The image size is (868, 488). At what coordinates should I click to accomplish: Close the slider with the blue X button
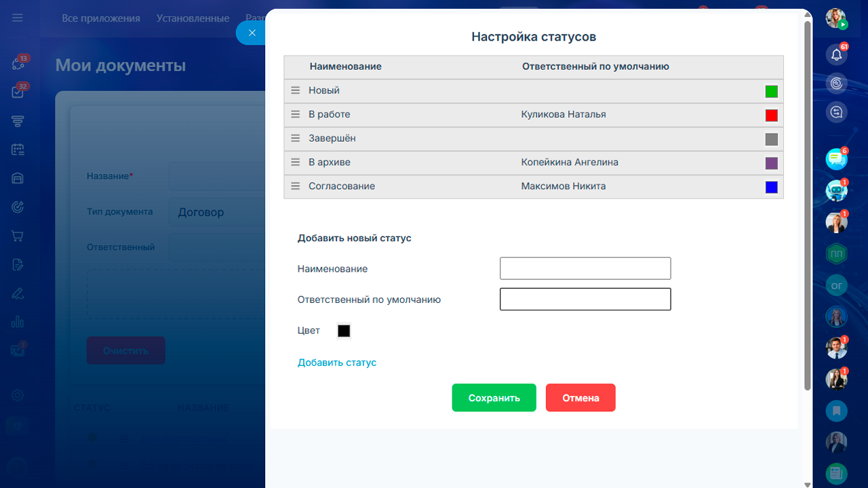(252, 33)
